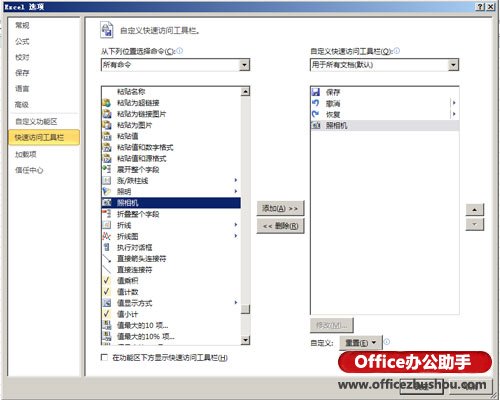The height and width of the screenshot is (400, 500).
Task: Open the 常规 options category
Action: pos(22,25)
